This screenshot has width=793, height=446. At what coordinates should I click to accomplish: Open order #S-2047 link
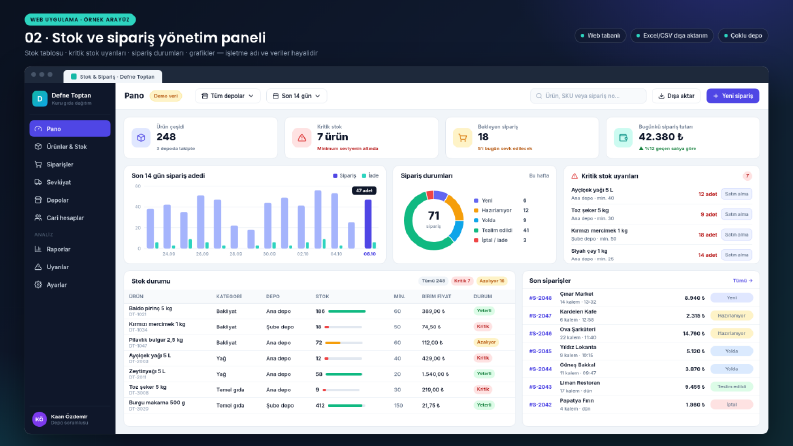click(540, 316)
